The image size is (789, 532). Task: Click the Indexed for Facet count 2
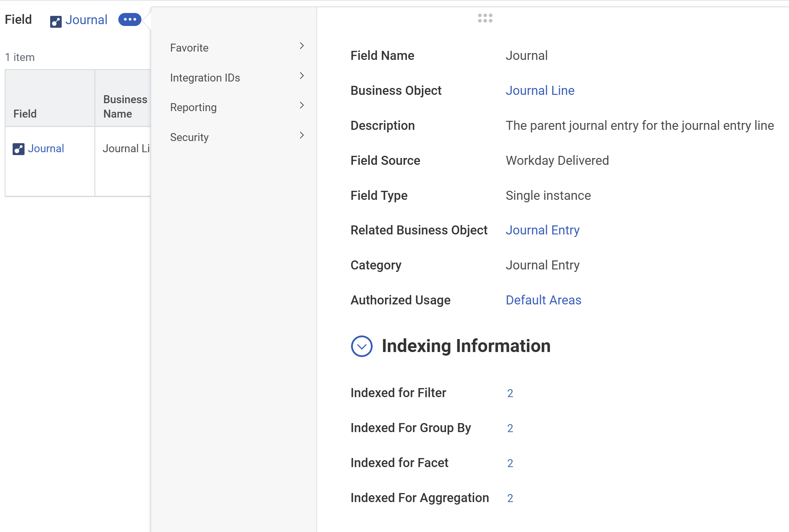coord(510,463)
